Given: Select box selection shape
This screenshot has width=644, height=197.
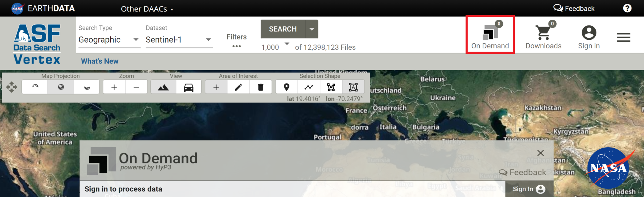Looking at the screenshot, I should point(353,87).
